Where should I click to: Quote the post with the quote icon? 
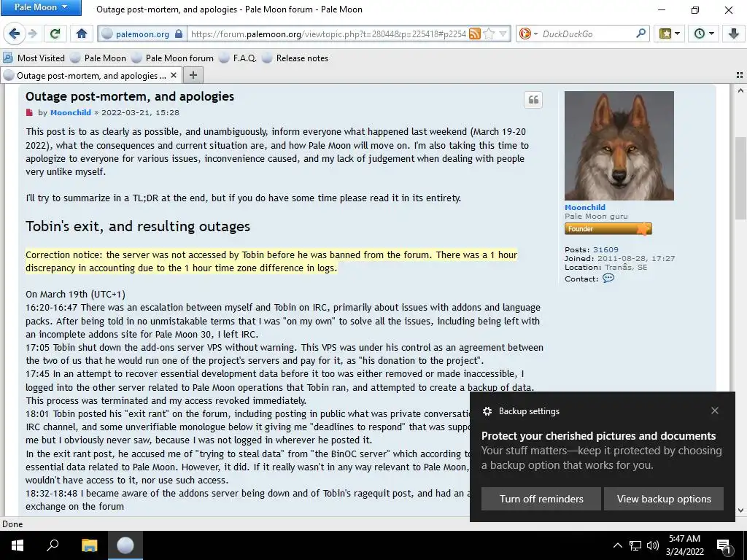tap(533, 100)
